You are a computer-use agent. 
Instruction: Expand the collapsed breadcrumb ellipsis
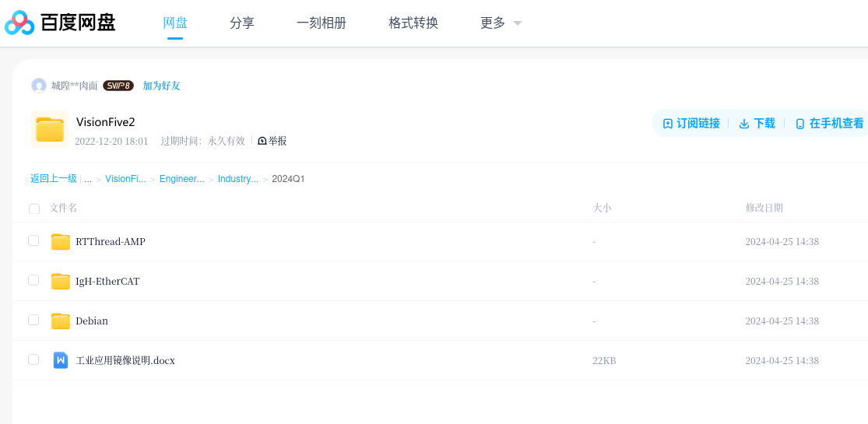88,179
